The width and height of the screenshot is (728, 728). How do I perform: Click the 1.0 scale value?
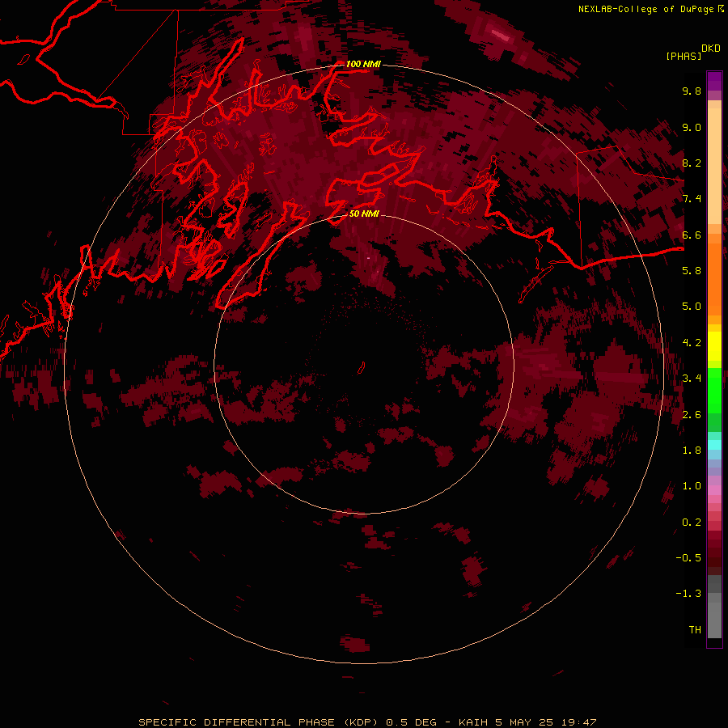(x=692, y=486)
